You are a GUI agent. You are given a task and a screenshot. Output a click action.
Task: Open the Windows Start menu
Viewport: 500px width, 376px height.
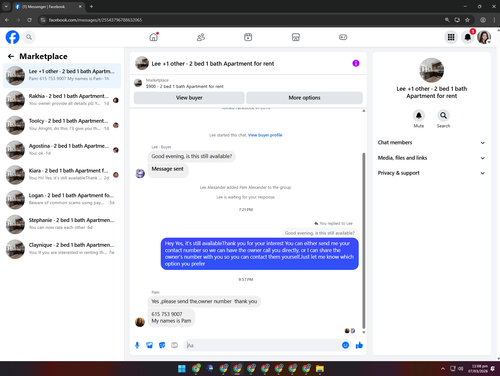(182, 369)
